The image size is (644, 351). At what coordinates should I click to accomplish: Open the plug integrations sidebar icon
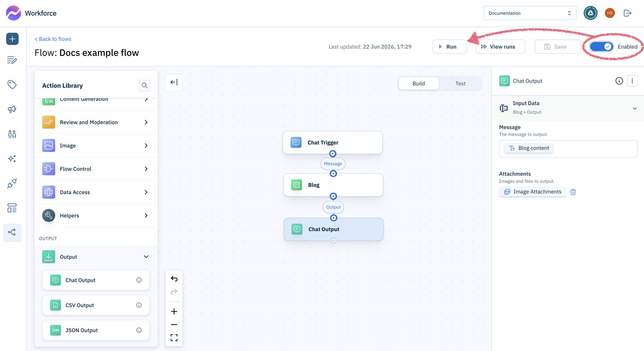point(12,184)
